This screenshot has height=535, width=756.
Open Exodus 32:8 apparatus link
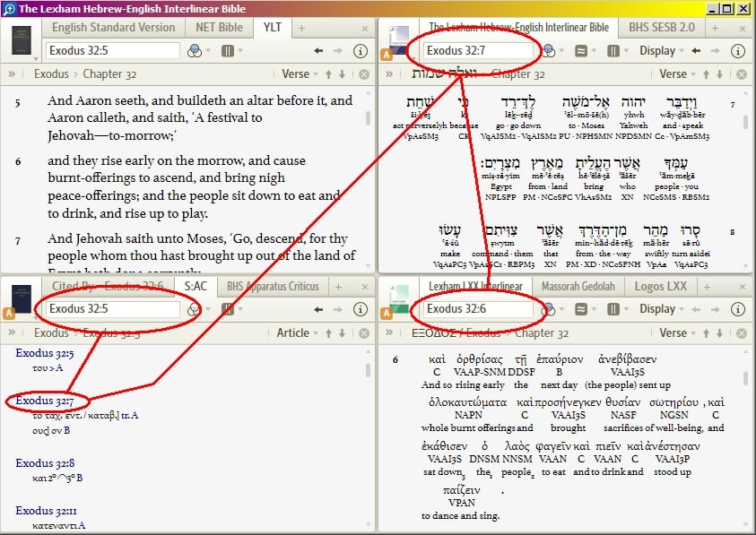[45, 463]
